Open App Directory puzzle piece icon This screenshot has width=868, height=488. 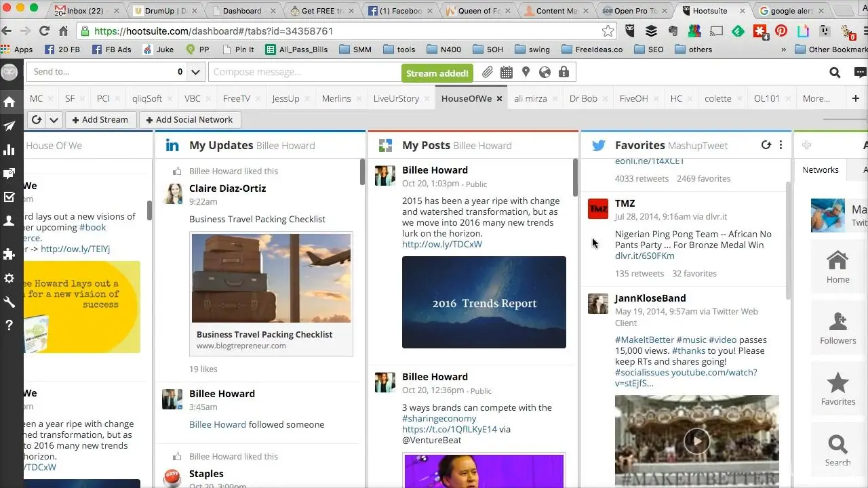click(9, 254)
